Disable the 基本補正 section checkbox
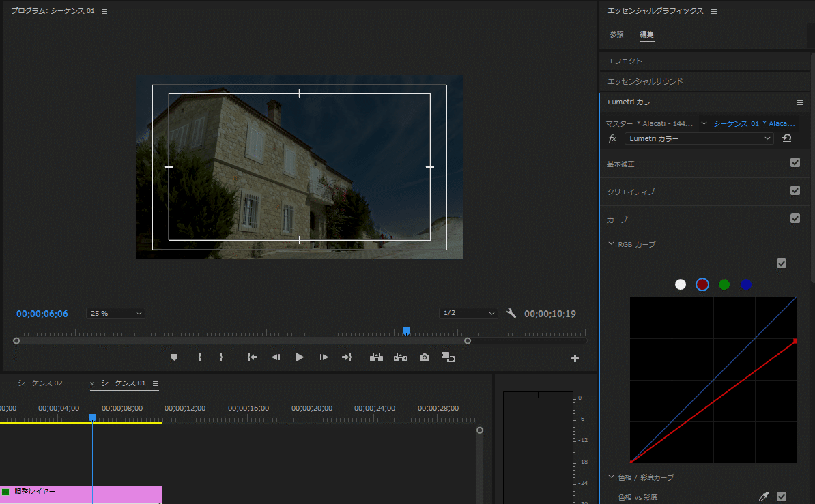This screenshot has height=504, width=815. [x=795, y=162]
